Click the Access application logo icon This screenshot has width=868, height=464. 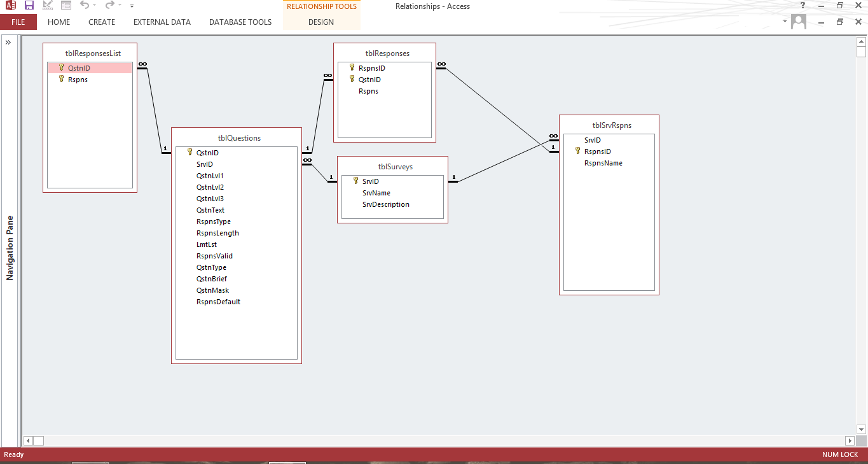[x=11, y=6]
